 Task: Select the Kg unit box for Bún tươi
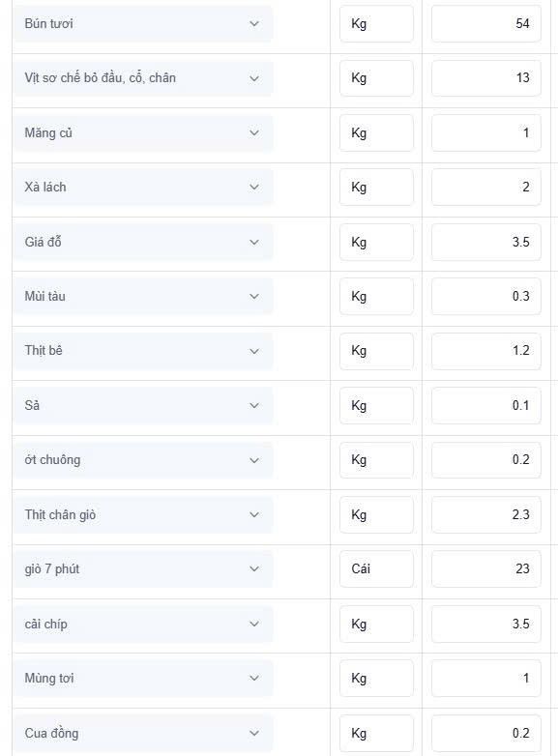[376, 23]
